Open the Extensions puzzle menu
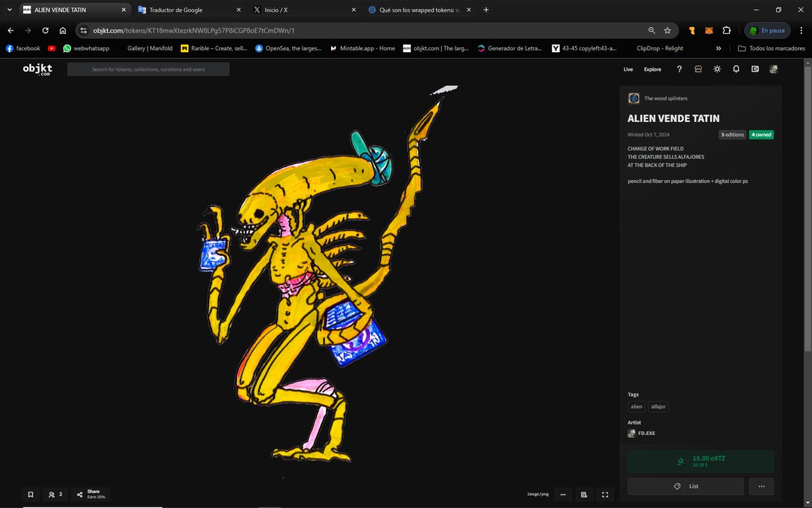 coord(727,30)
